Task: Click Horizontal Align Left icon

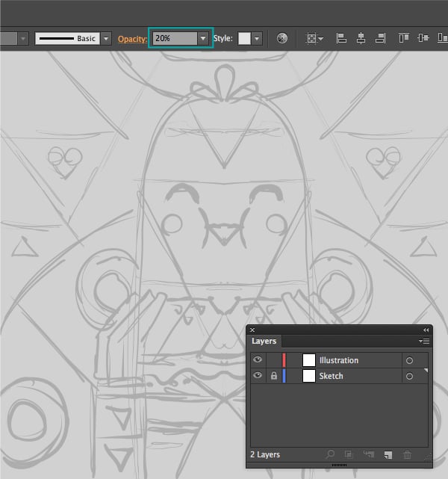Action: pyautogui.click(x=341, y=38)
